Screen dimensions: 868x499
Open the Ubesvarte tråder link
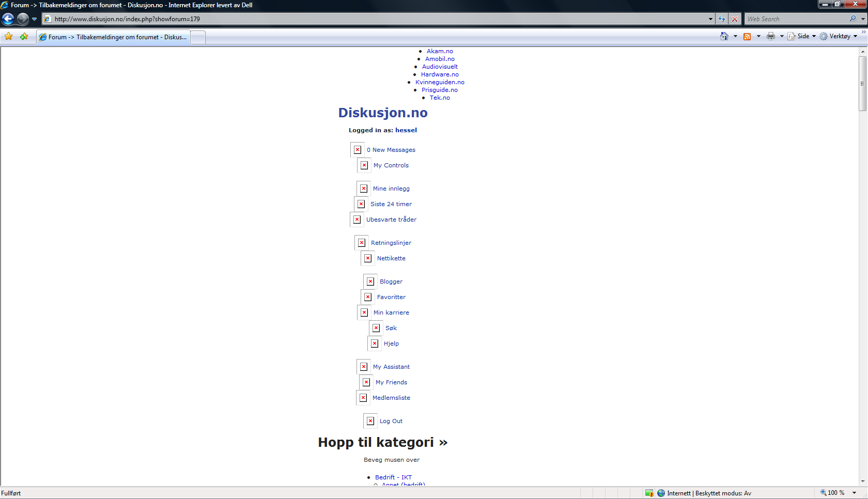click(x=391, y=220)
